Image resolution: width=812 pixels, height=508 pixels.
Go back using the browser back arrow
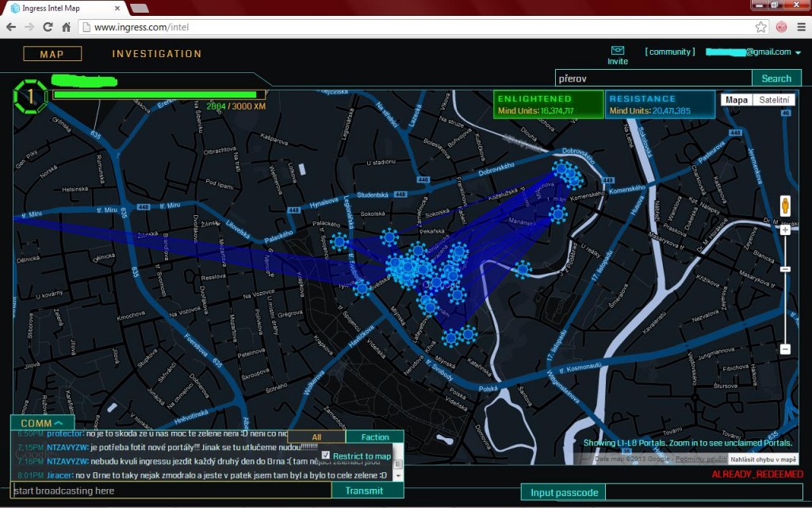click(11, 27)
